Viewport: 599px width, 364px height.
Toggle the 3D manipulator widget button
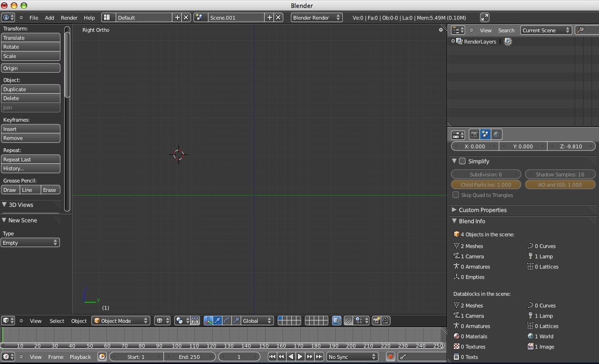click(x=208, y=320)
